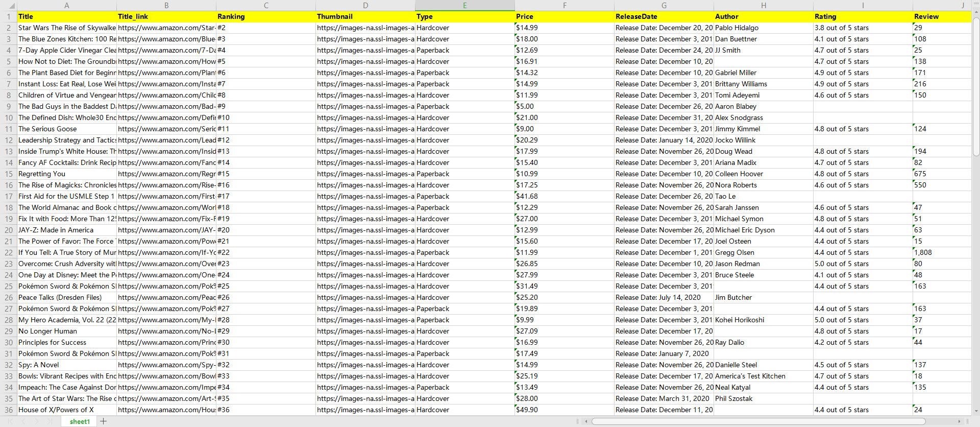Click the 'Author' header cell
Viewport: 980px width, 427px height.
point(764,16)
